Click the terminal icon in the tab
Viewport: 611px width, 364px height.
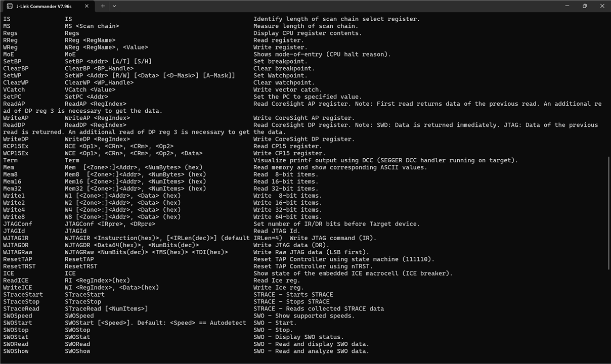(x=10, y=6)
